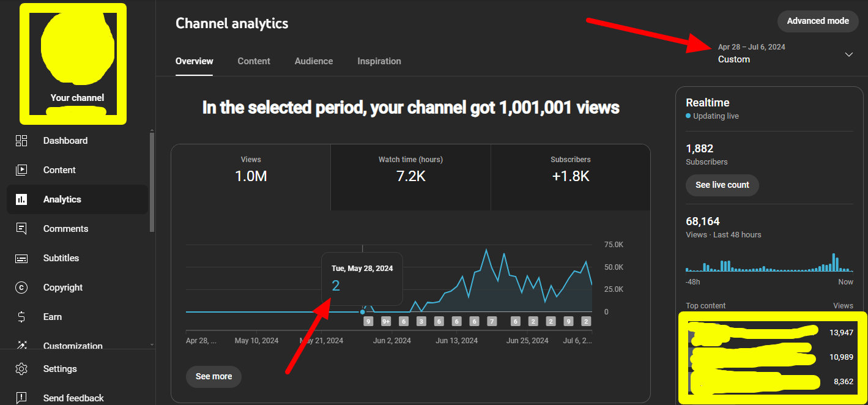This screenshot has width=868, height=405.
Task: Open the Custom date range selector
Action: coord(751,54)
